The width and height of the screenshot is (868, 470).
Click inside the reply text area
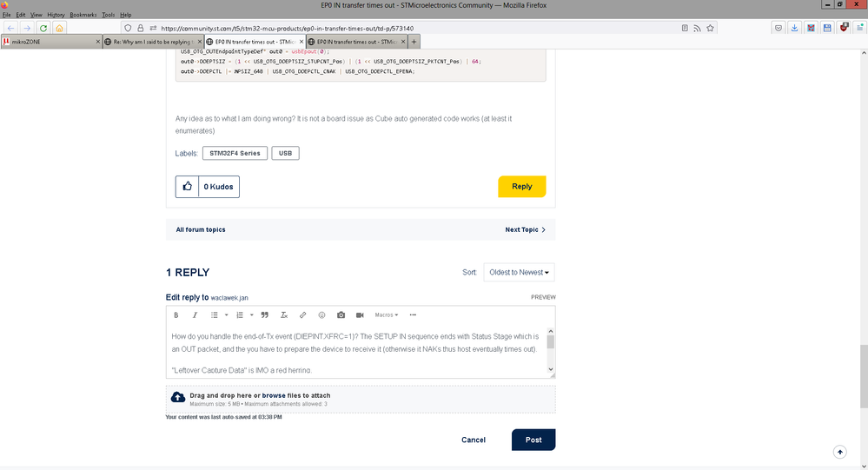tap(358, 350)
